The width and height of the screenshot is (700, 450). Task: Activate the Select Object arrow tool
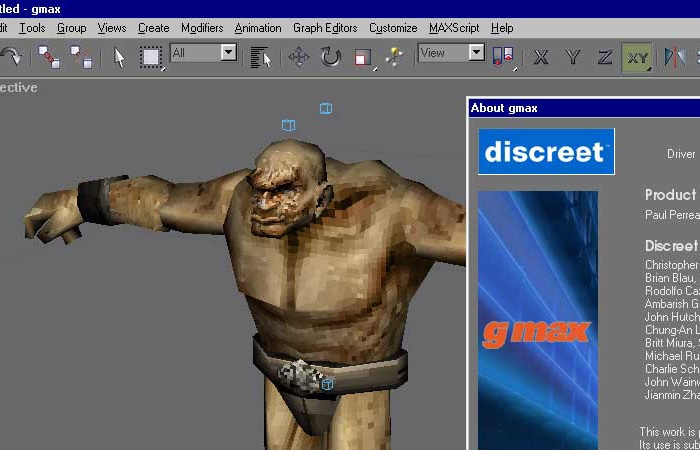[120, 57]
